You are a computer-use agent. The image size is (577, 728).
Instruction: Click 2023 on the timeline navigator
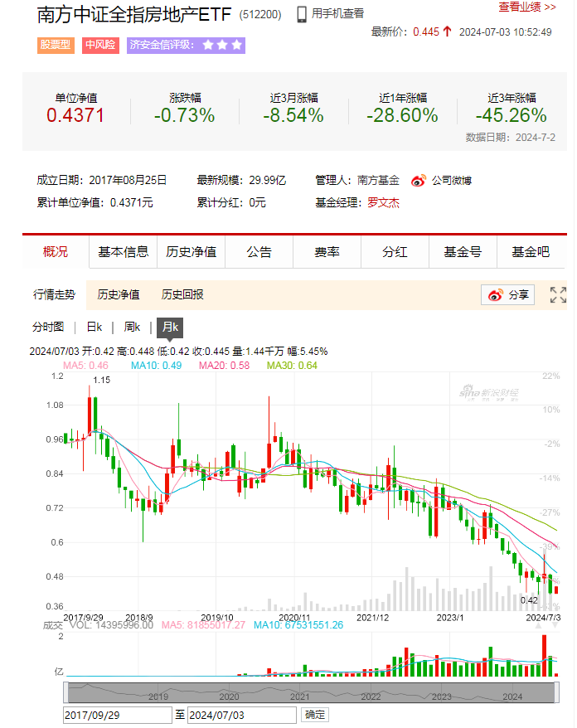click(x=441, y=696)
